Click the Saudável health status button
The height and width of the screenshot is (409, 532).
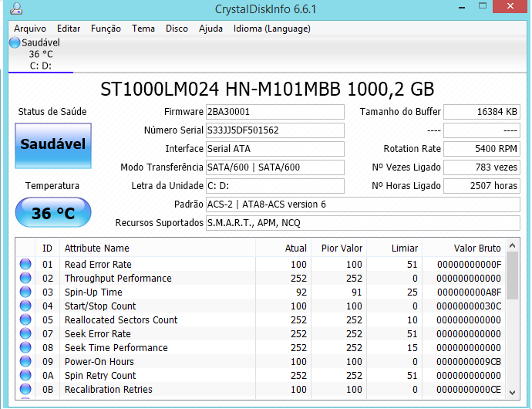click(53, 146)
